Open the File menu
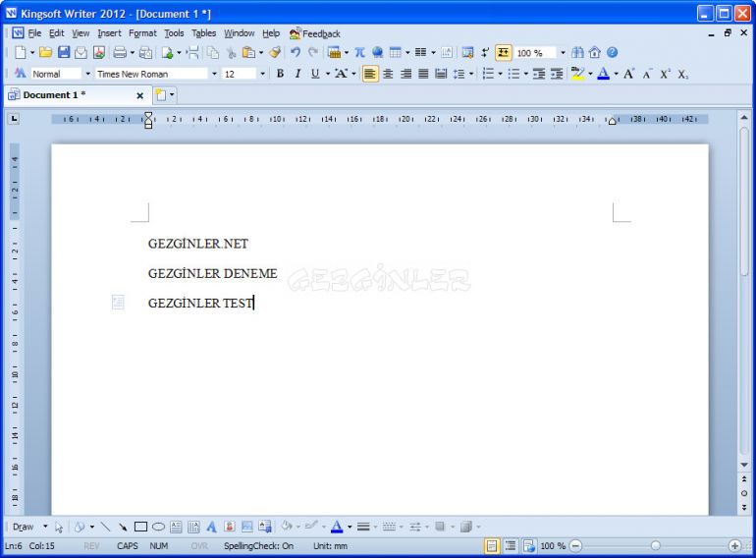This screenshot has height=558, width=756. 34,33
